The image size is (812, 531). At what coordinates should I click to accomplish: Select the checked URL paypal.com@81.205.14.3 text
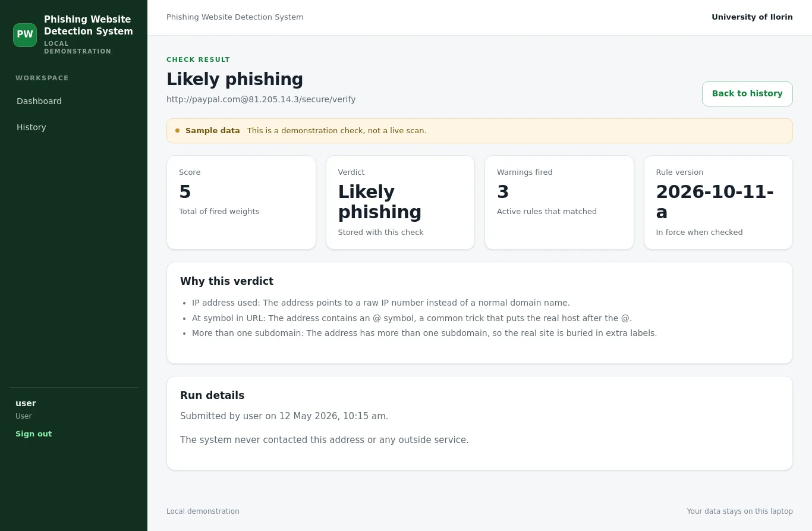(261, 99)
